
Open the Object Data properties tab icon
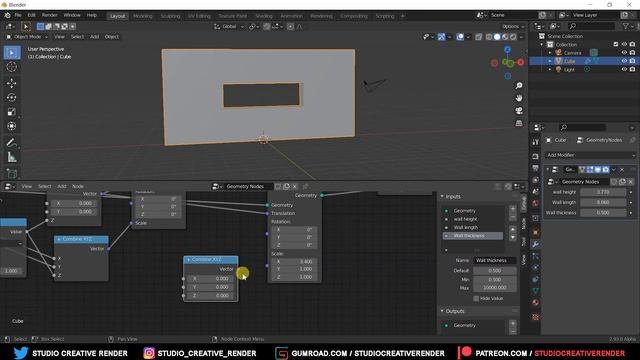(536, 291)
